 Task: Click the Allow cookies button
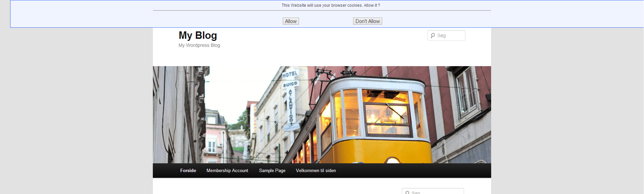291,21
